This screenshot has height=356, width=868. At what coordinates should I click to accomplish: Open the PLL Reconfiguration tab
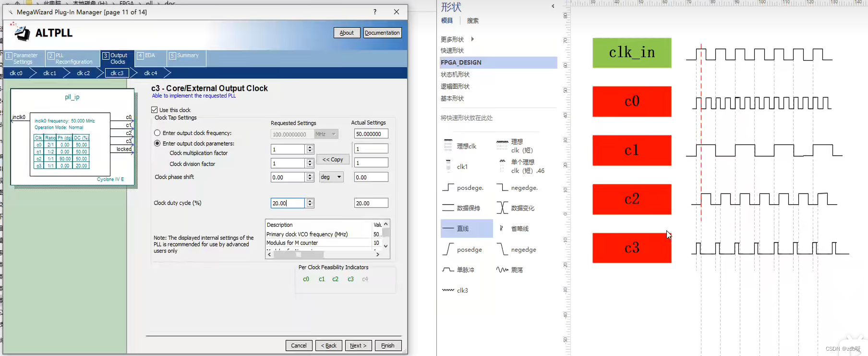(73, 59)
